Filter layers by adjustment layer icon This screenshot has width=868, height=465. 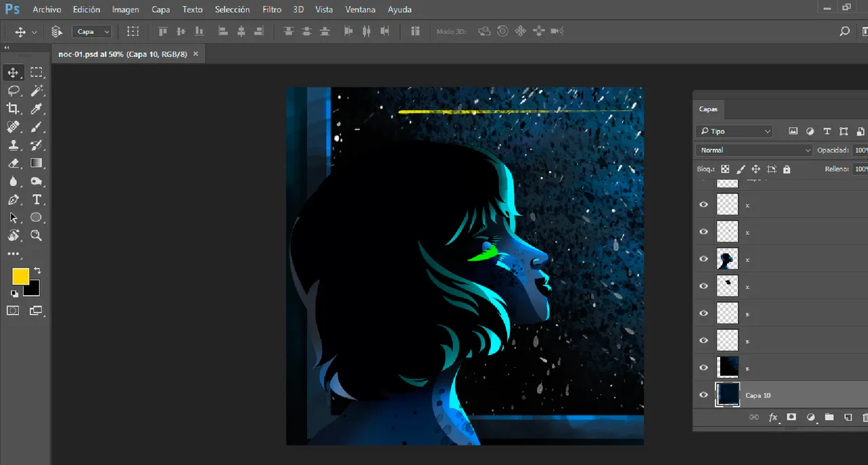[810, 132]
